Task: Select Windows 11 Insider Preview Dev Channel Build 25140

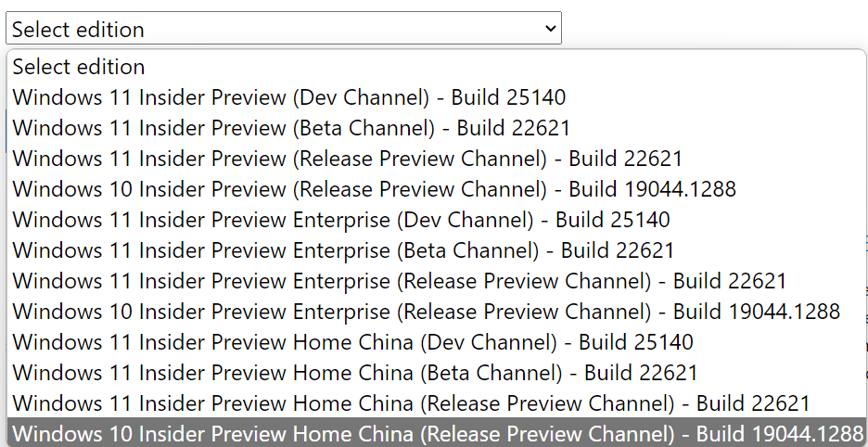Action: pyautogui.click(x=436, y=97)
